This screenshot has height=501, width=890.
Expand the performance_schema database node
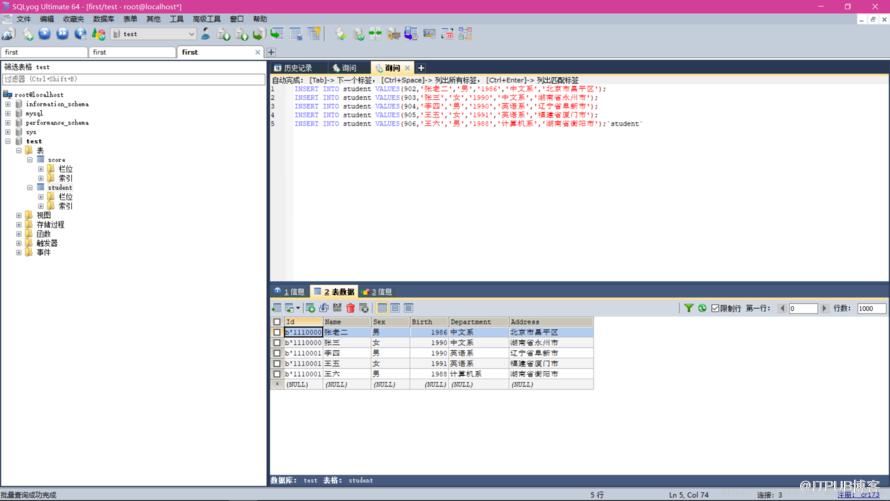[8, 123]
